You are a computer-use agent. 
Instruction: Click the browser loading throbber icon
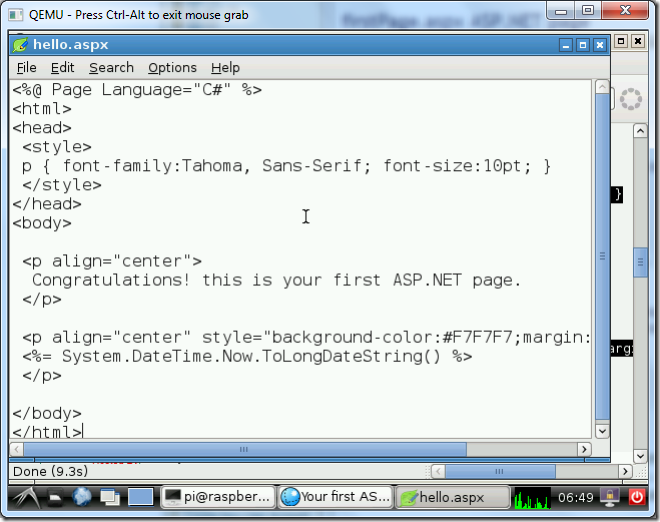click(x=631, y=99)
